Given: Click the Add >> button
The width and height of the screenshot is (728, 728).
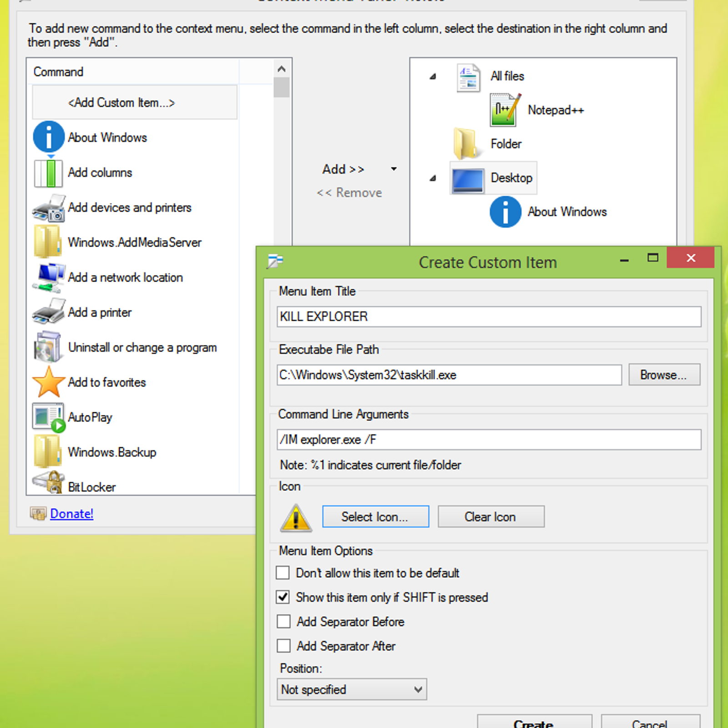Looking at the screenshot, I should pyautogui.click(x=344, y=169).
